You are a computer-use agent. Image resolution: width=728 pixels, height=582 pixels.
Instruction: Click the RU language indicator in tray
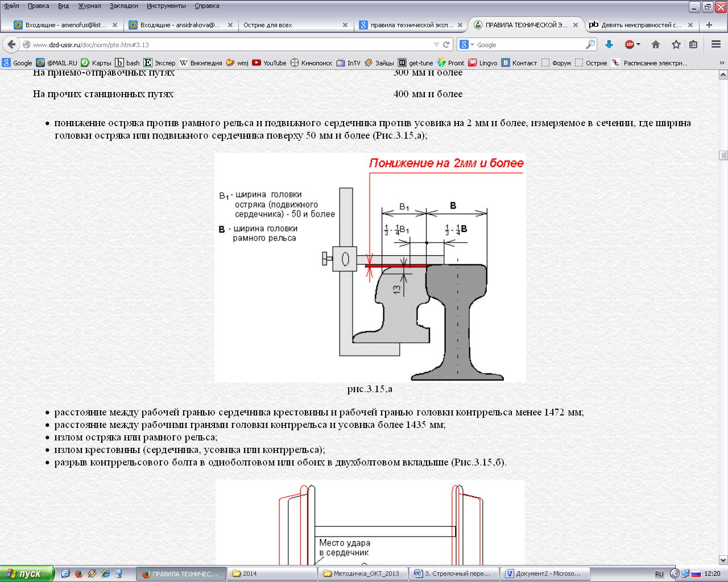(659, 574)
